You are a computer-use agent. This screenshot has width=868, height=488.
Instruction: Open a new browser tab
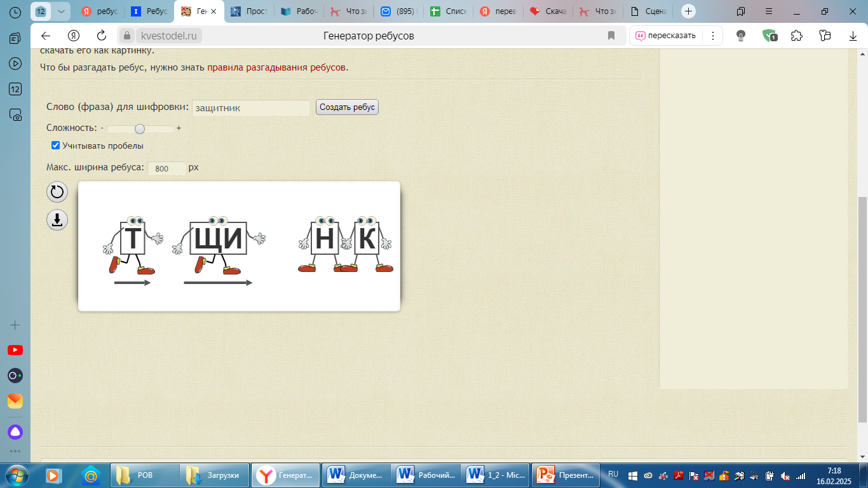(689, 11)
